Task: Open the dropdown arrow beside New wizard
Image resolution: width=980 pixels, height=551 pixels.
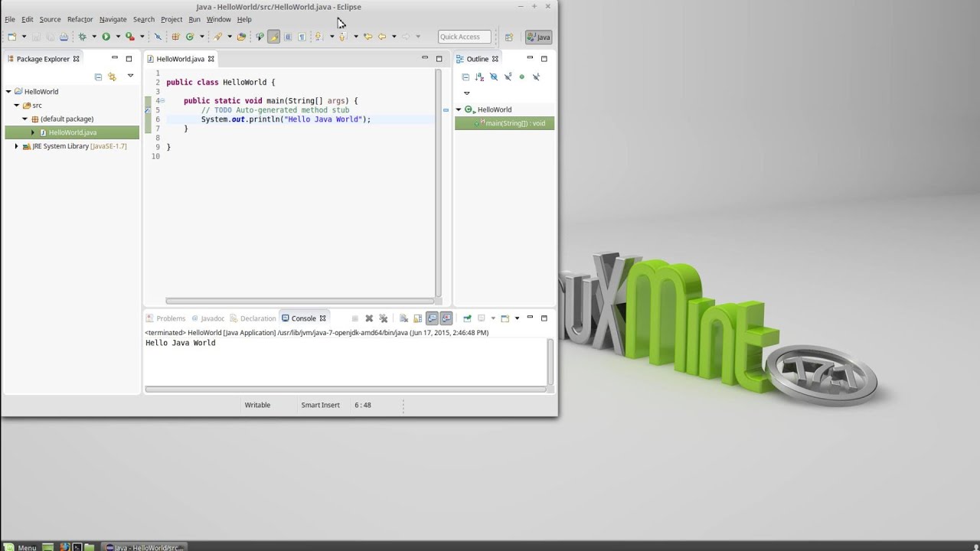Action: point(24,37)
